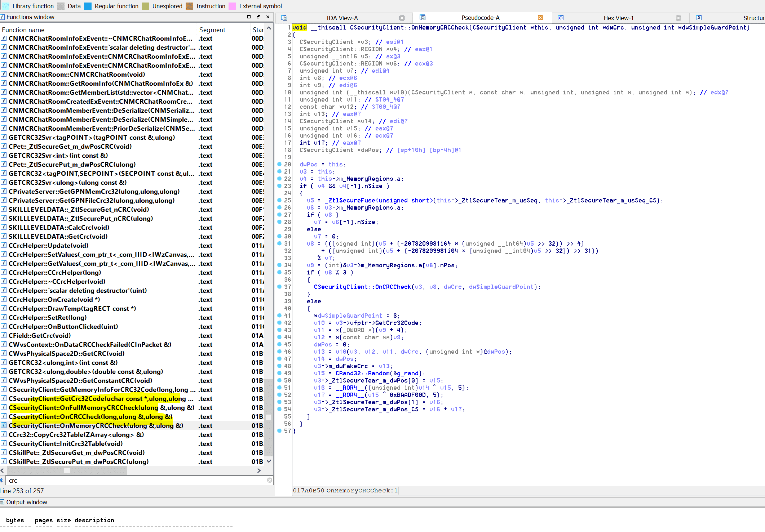Maximize the Functions window panel
The image size is (765, 532).
(x=249, y=17)
